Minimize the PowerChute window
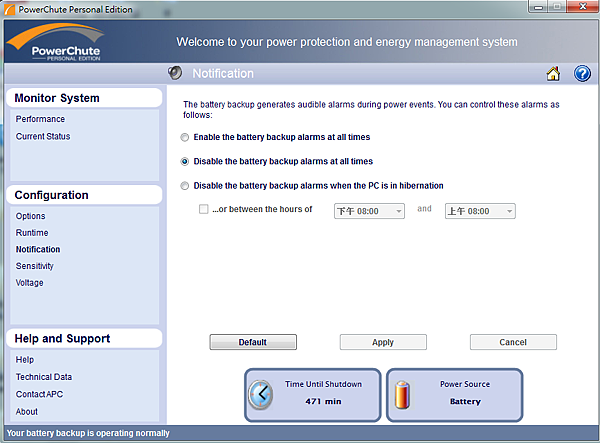This screenshot has width=600, height=443. pyautogui.click(x=538, y=7)
